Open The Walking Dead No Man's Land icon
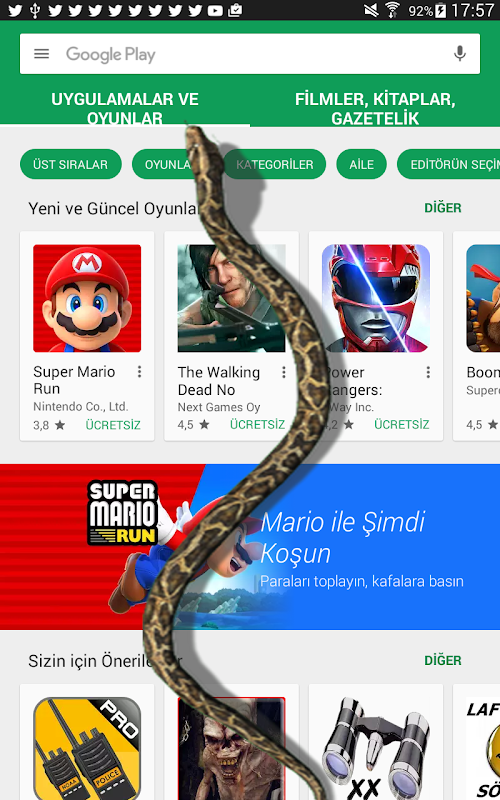The width and height of the screenshot is (500, 800). click(231, 298)
